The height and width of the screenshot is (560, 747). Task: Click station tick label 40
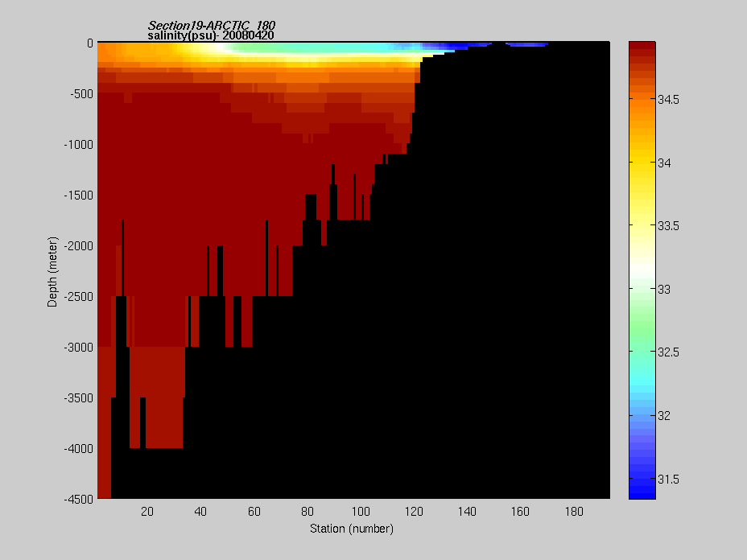pos(200,512)
